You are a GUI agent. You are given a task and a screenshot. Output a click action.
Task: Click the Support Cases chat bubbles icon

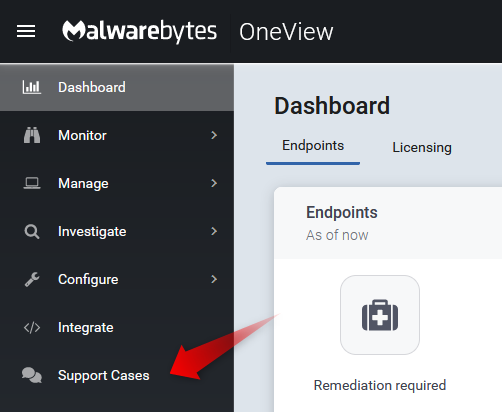32,375
